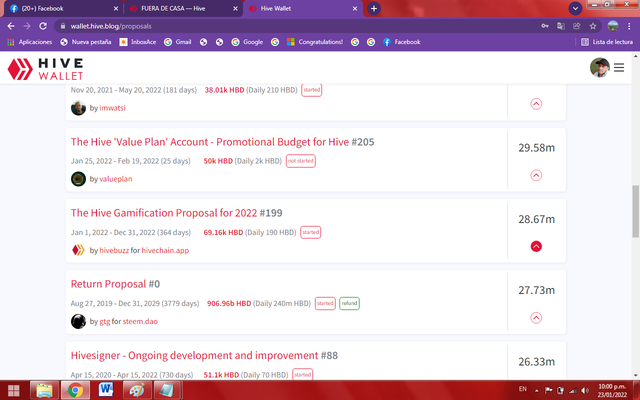Open the 'Nueva pestaña' bookmark
Image resolution: width=640 pixels, height=400 pixels.
tap(86, 42)
